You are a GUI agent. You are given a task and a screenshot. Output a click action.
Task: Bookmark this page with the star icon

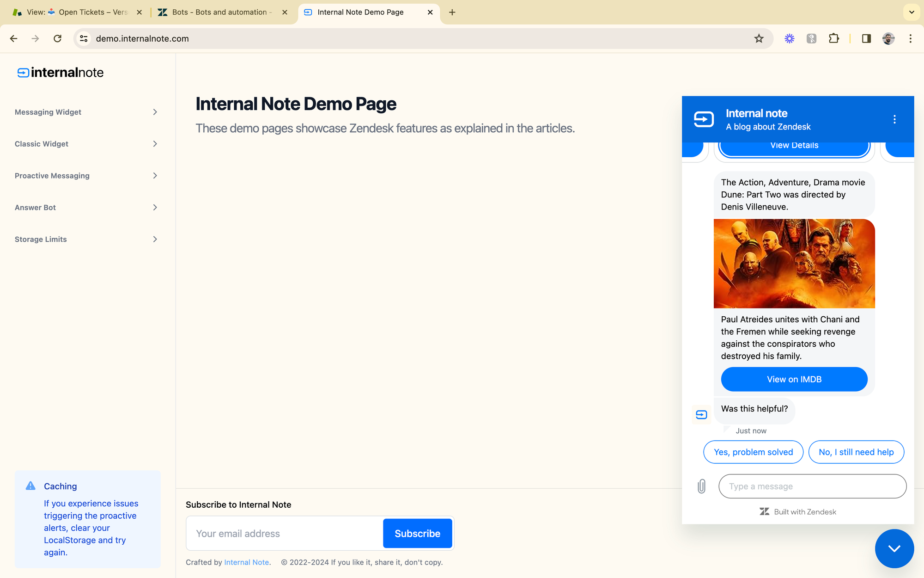pyautogui.click(x=759, y=38)
